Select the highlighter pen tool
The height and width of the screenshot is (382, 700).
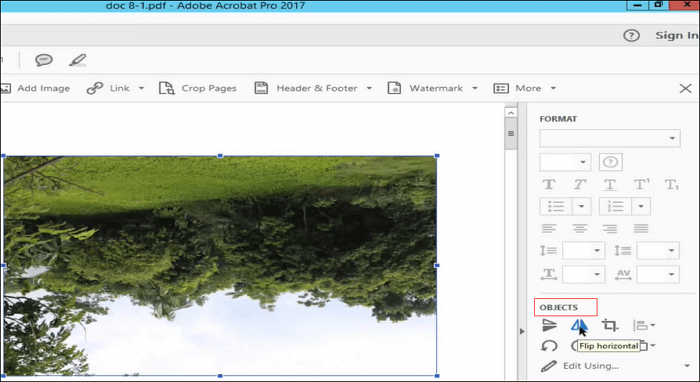pyautogui.click(x=77, y=60)
